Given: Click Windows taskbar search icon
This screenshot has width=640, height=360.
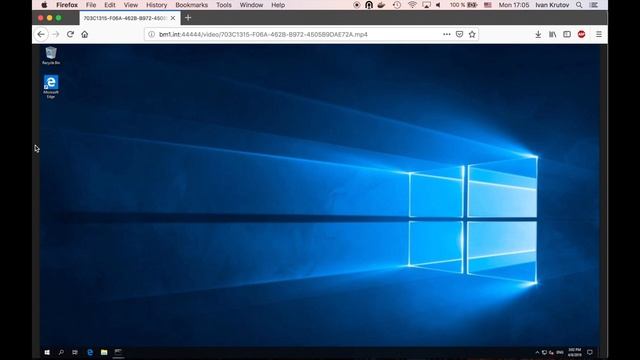Looking at the screenshot, I should (61, 352).
